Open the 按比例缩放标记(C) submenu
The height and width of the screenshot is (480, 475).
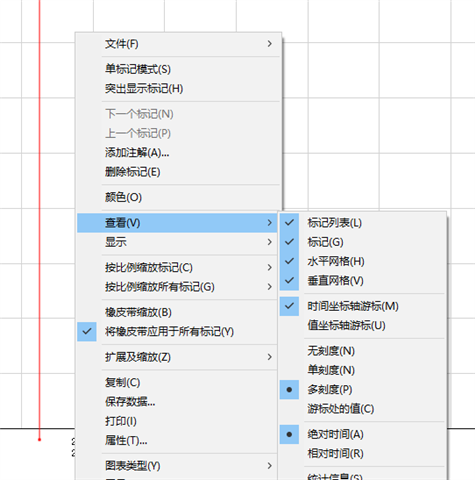pos(178,267)
